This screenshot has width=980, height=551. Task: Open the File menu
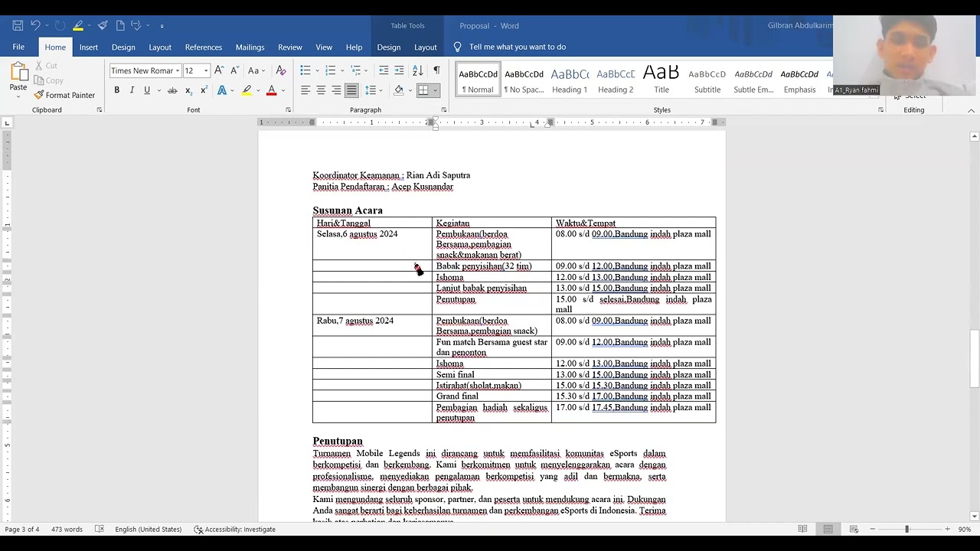pyautogui.click(x=18, y=47)
